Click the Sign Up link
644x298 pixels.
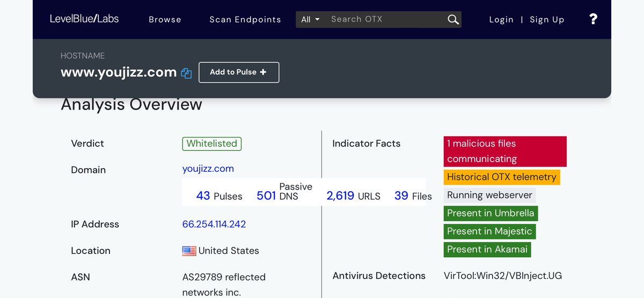tap(547, 19)
